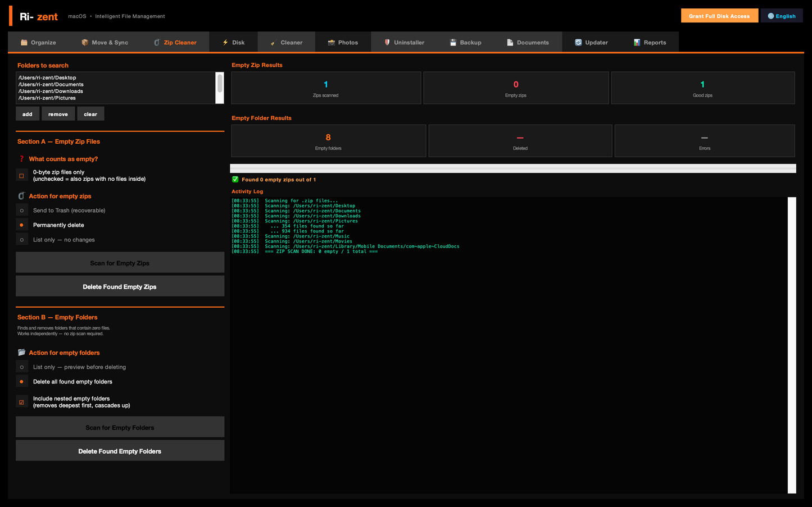Image resolution: width=812 pixels, height=507 pixels.
Task: Click the scan progress bar
Action: [513, 168]
